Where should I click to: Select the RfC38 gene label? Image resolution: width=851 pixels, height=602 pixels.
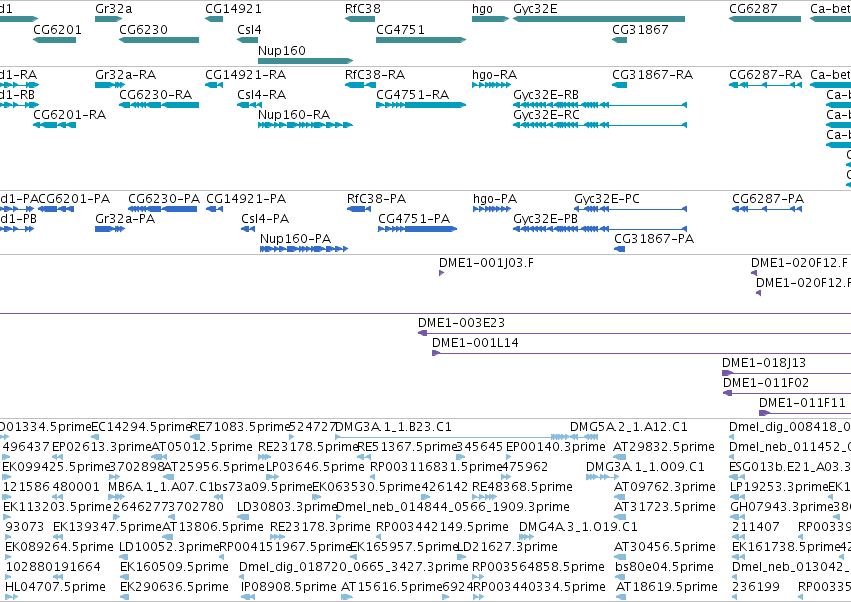pos(363,9)
